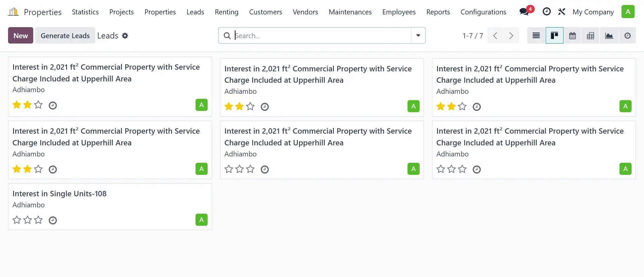Switch to list view
Screen dimensions: 644x277
point(536,36)
